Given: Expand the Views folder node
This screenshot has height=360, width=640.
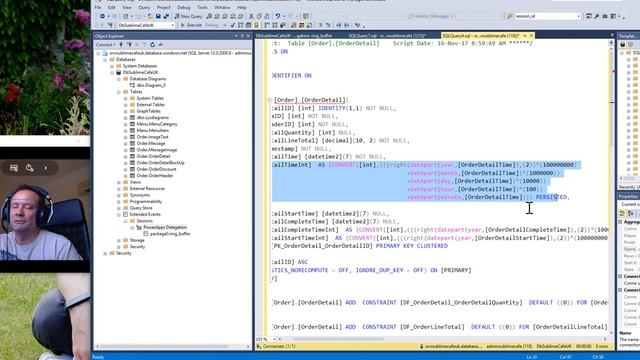Looking at the screenshot, I should tap(119, 182).
